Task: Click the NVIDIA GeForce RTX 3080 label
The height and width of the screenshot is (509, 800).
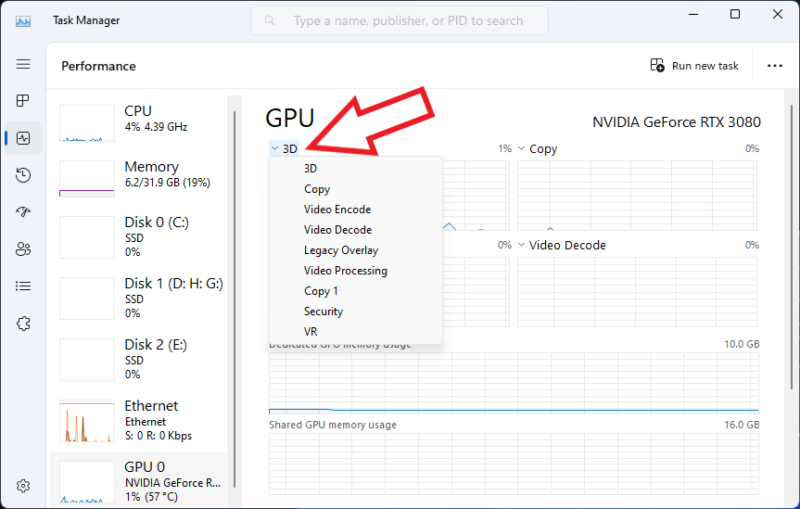Action: point(677,122)
